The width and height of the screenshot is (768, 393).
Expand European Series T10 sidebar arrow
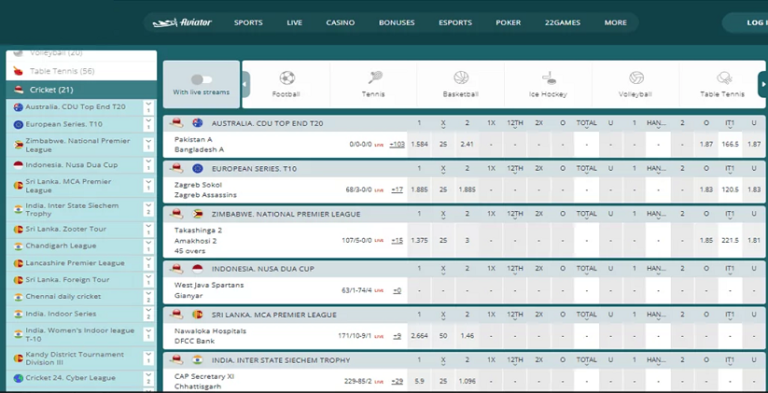(x=148, y=124)
